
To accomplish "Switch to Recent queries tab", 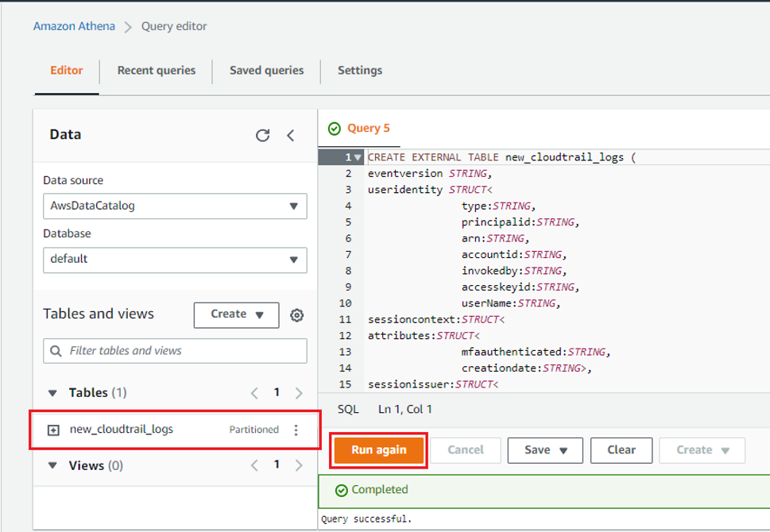I will click(x=157, y=71).
